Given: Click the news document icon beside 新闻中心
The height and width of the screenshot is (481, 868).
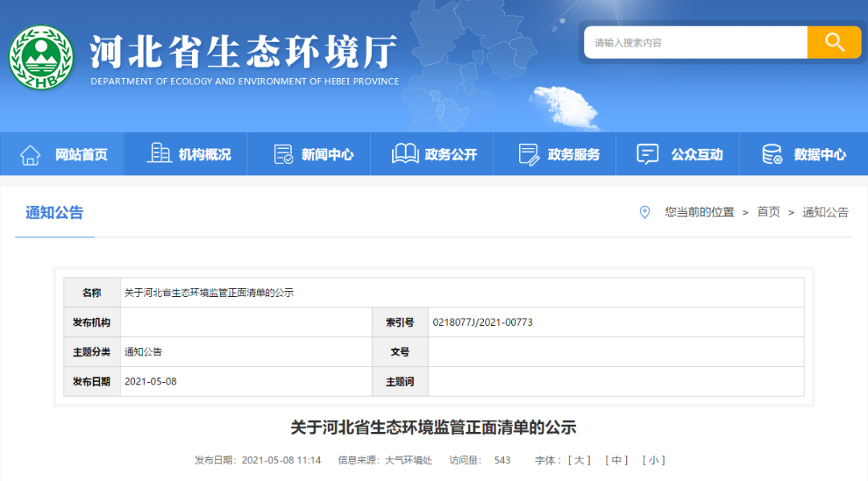Looking at the screenshot, I should click(284, 154).
